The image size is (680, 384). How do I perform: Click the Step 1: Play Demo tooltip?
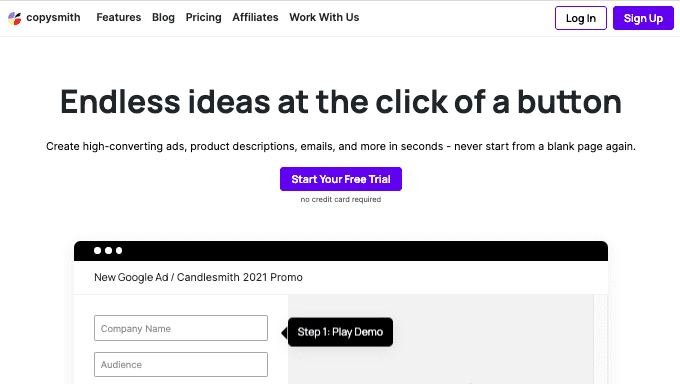340,332
